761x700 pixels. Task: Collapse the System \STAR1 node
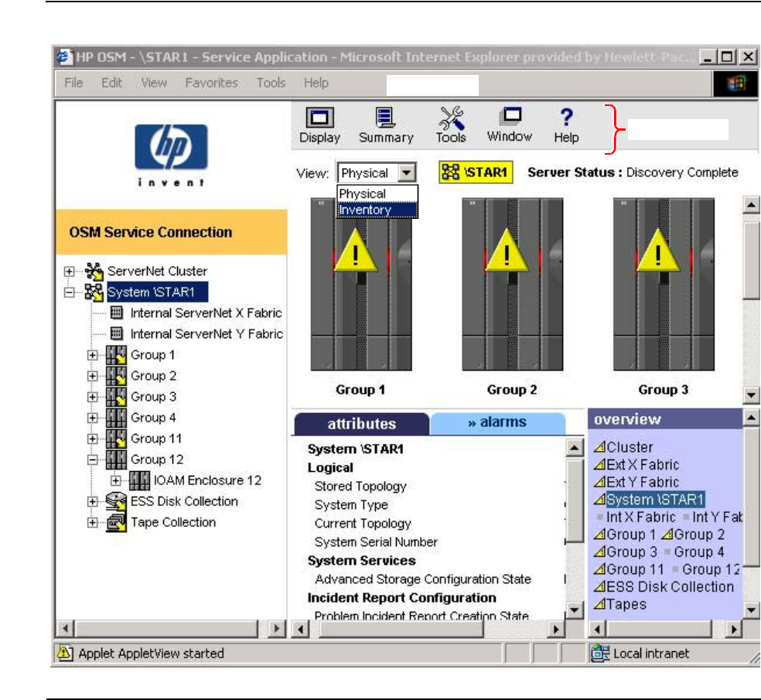pyautogui.click(x=70, y=292)
